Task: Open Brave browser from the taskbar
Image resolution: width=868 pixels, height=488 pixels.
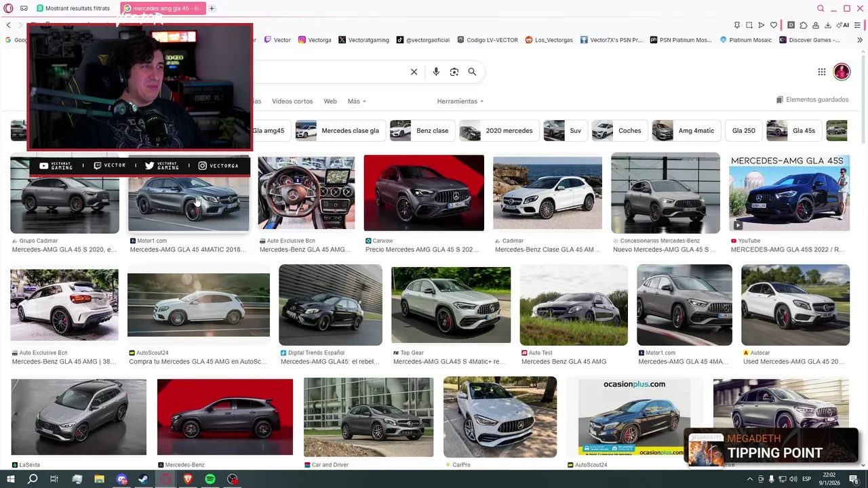Action: click(188, 479)
